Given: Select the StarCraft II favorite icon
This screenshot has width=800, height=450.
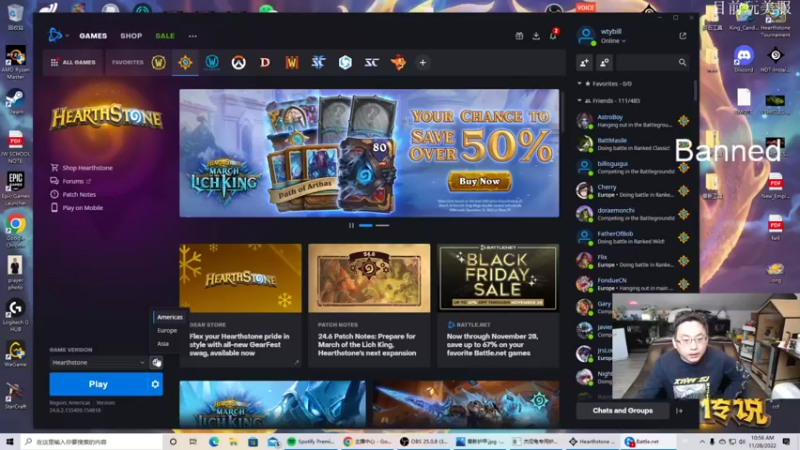Looking at the screenshot, I should (318, 62).
